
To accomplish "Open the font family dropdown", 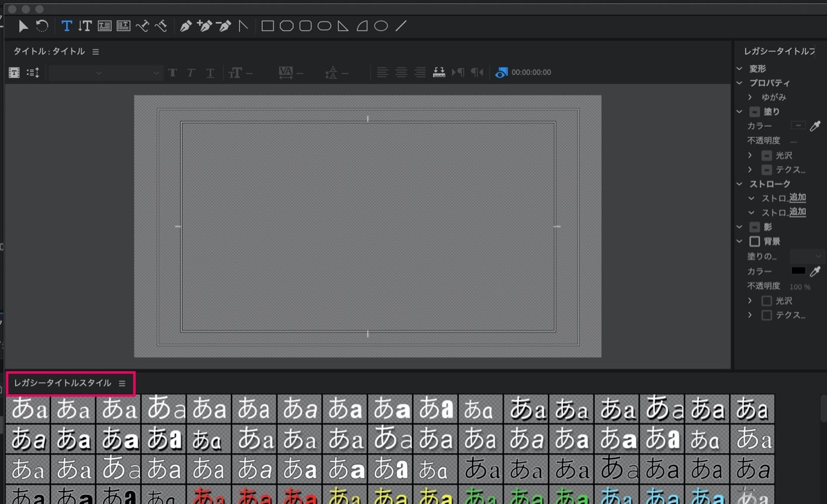I will pos(76,72).
